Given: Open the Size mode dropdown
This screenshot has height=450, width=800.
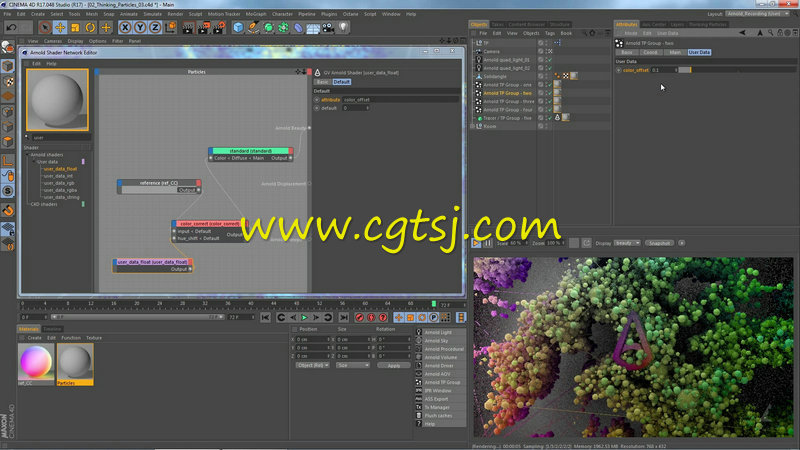Looking at the screenshot, I should (x=353, y=365).
